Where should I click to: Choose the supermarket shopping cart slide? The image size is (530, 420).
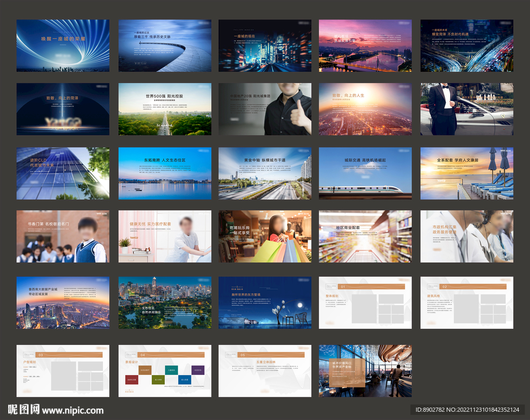365,236
